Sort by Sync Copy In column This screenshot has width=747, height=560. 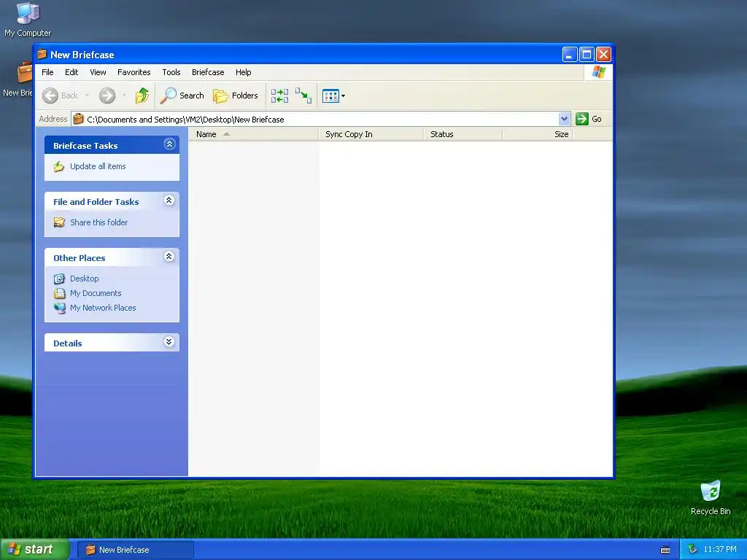tap(371, 134)
